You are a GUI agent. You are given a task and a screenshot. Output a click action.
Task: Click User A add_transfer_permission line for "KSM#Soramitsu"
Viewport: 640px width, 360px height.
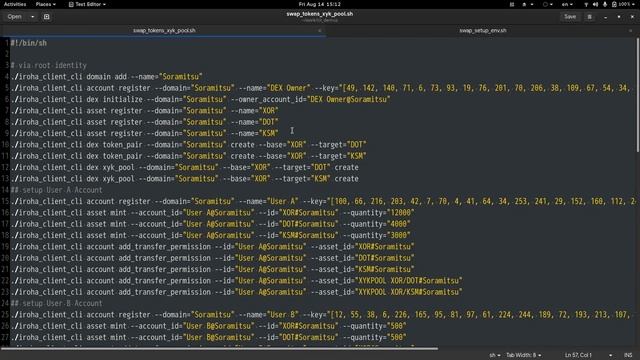tap(212, 269)
